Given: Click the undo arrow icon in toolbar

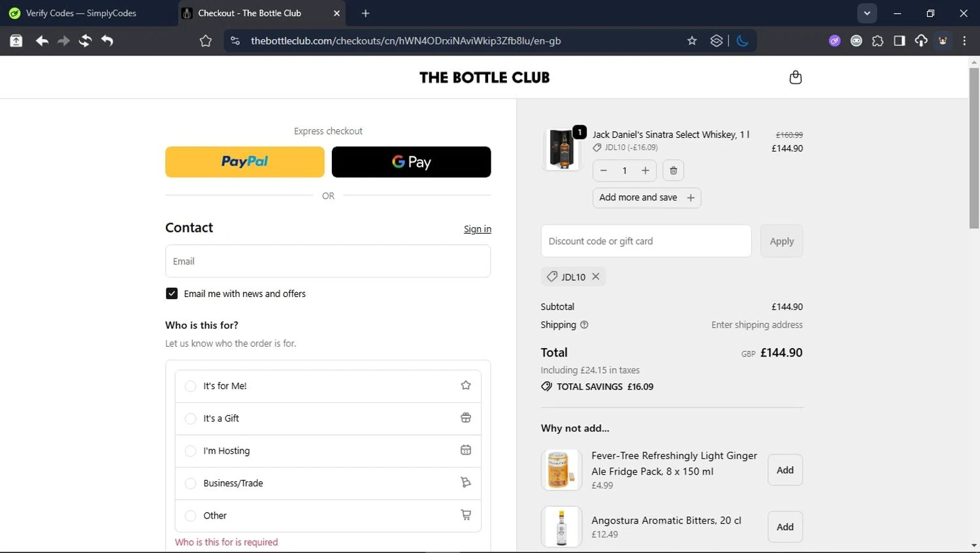Looking at the screenshot, I should [107, 40].
